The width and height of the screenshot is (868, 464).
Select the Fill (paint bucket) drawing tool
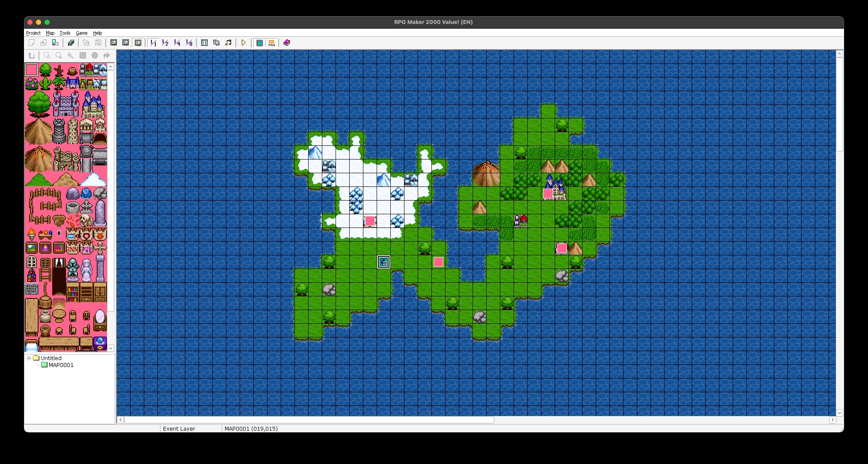[x=107, y=56]
